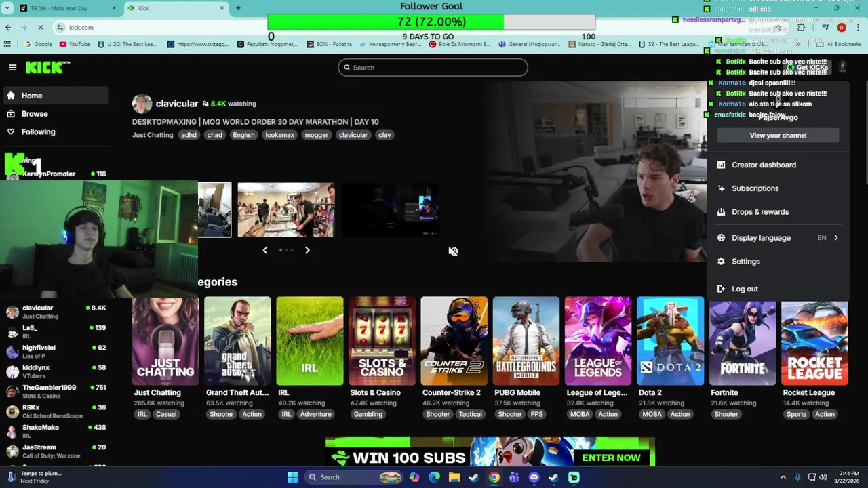Select the mogger stream tag
868x488 pixels.
[316, 135]
